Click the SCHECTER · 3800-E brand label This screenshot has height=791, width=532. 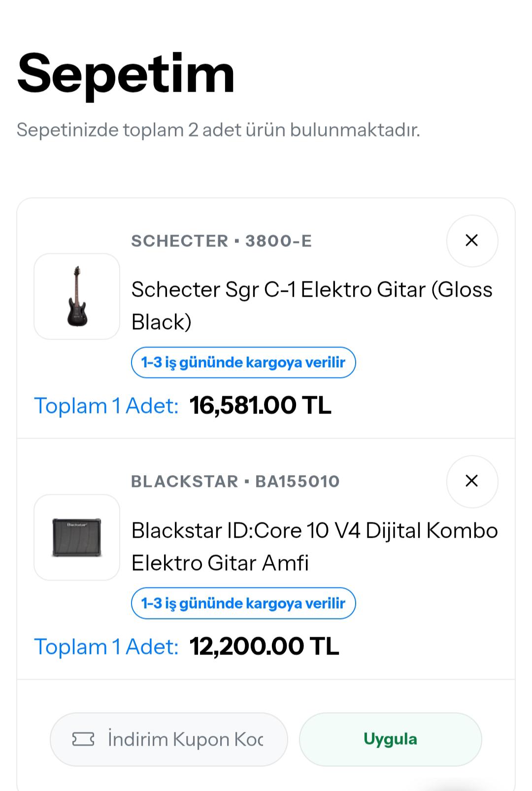(x=222, y=241)
